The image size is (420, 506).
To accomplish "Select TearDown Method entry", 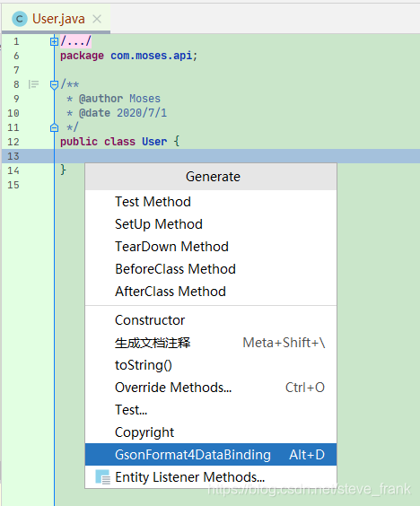I will pyautogui.click(x=211, y=247).
